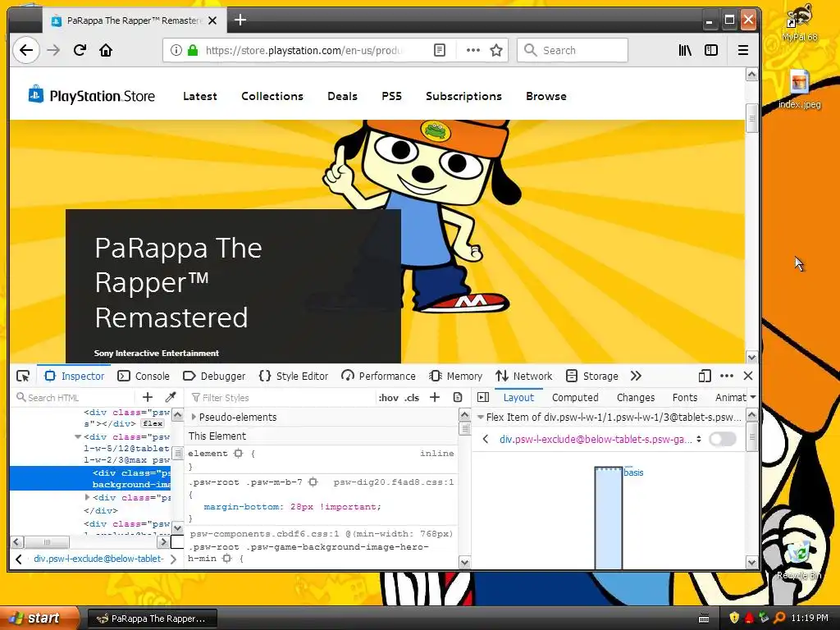The height and width of the screenshot is (630, 840).
Task: Add a new CSS rule
Action: pyautogui.click(x=435, y=397)
